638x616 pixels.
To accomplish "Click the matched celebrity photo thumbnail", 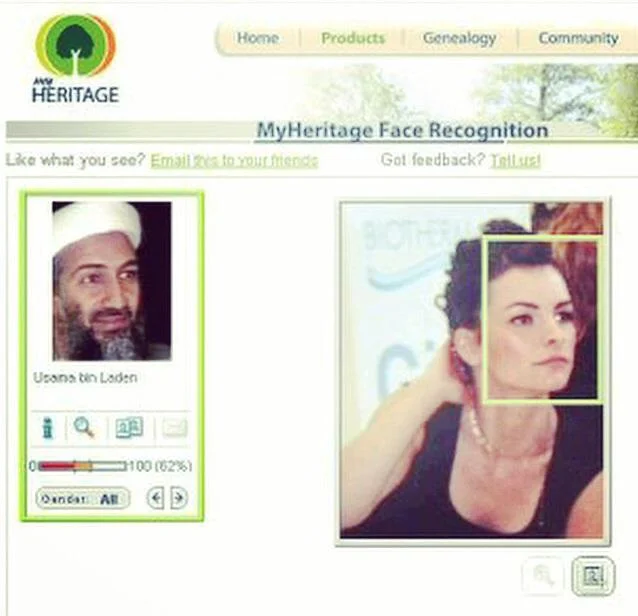I will click(x=112, y=281).
